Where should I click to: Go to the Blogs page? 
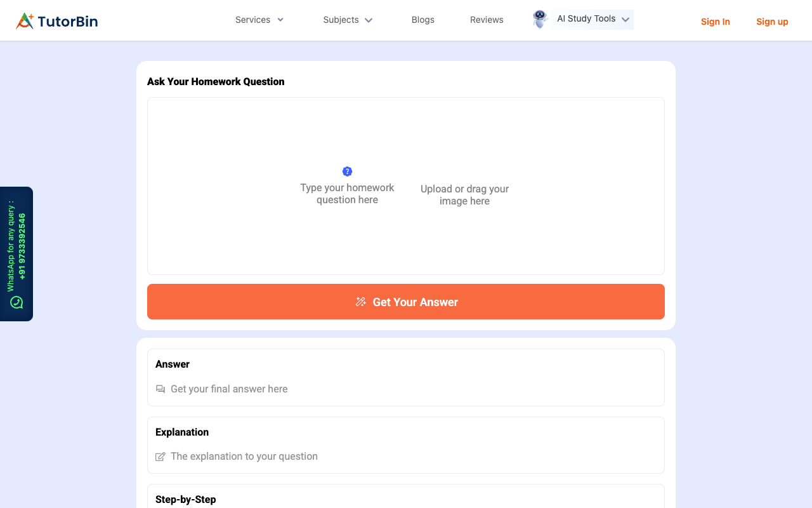pyautogui.click(x=422, y=20)
